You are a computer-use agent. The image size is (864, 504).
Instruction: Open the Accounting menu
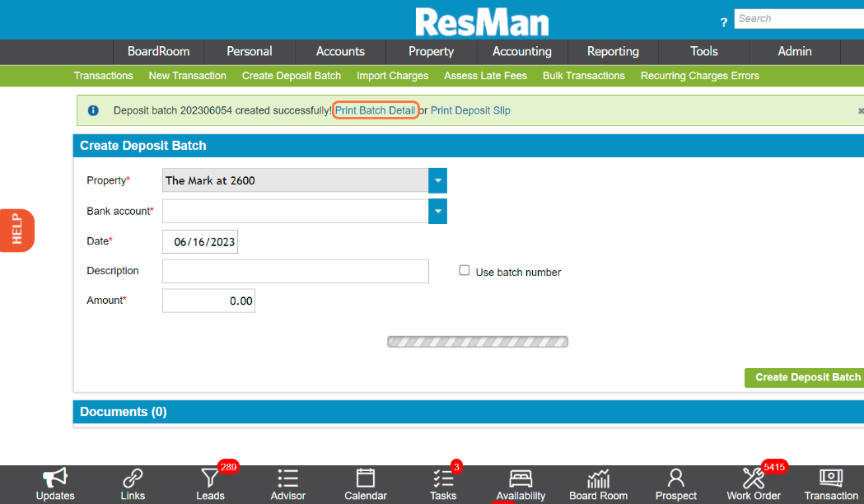[522, 51]
